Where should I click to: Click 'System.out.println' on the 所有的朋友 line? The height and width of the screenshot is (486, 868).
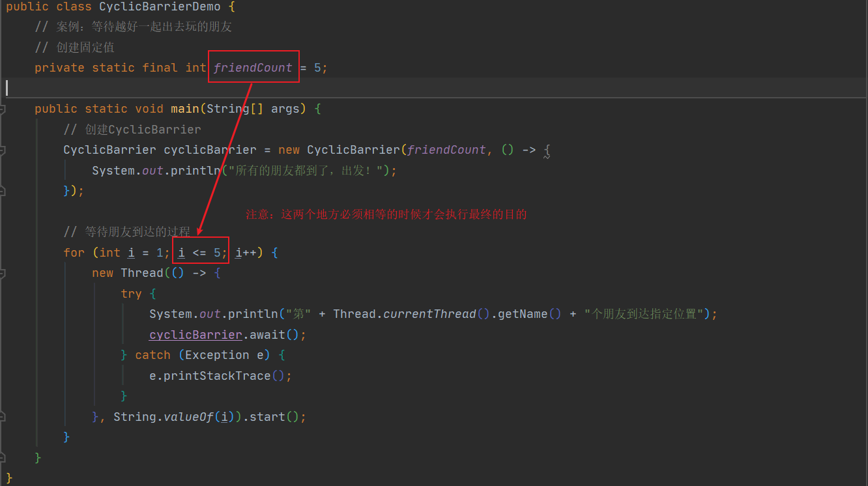pos(156,171)
